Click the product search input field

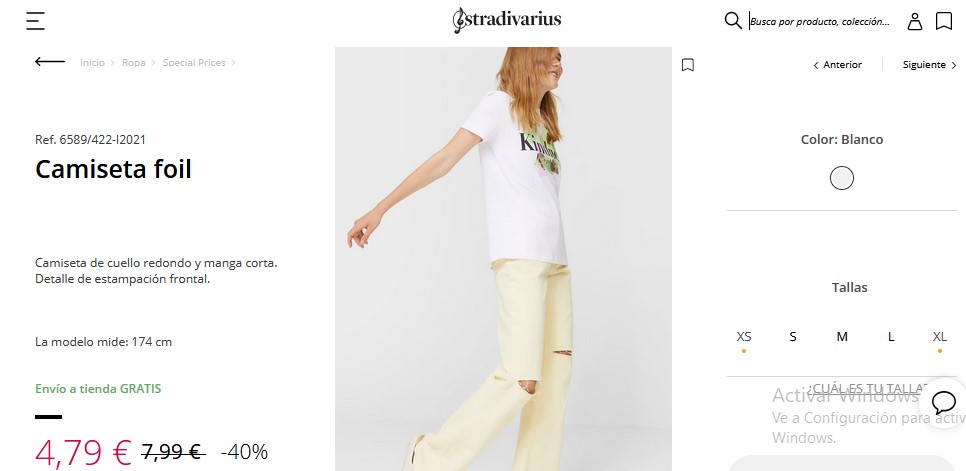pyautogui.click(x=820, y=21)
